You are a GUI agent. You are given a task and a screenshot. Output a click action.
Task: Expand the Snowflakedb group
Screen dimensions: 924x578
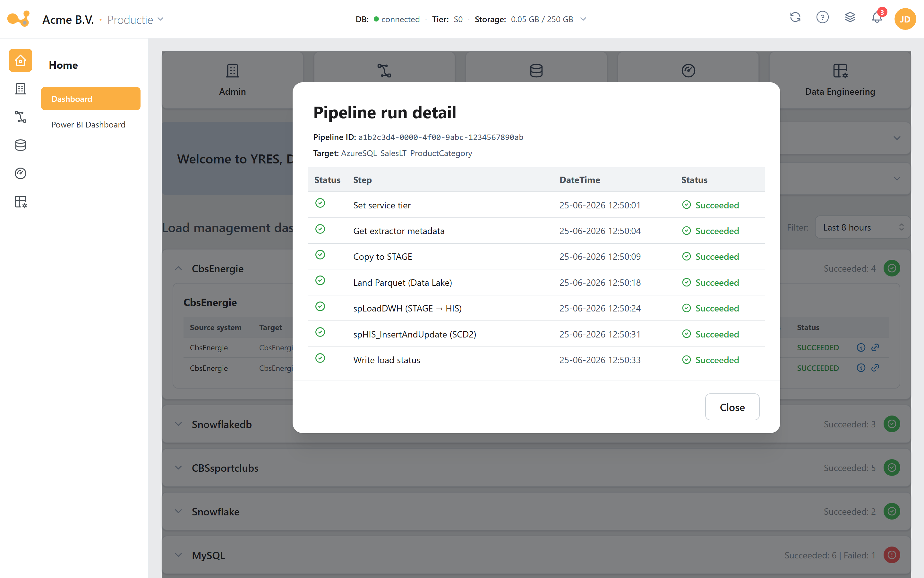(x=178, y=424)
